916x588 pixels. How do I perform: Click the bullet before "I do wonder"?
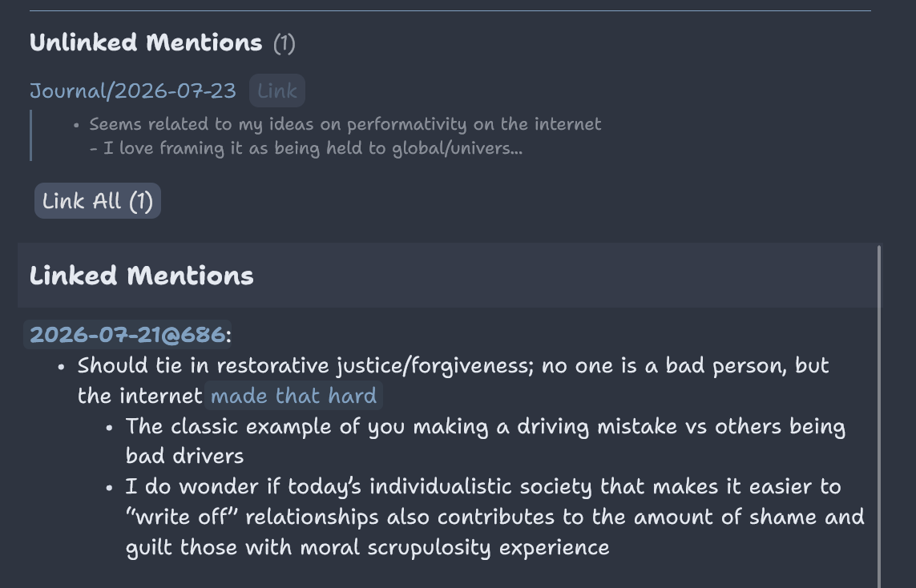(x=109, y=488)
